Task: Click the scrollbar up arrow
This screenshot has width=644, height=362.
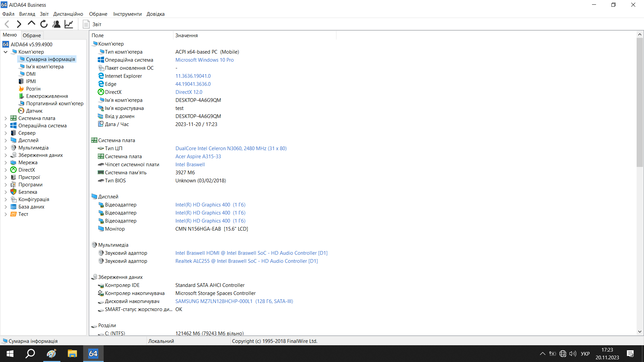Action: tap(640, 35)
